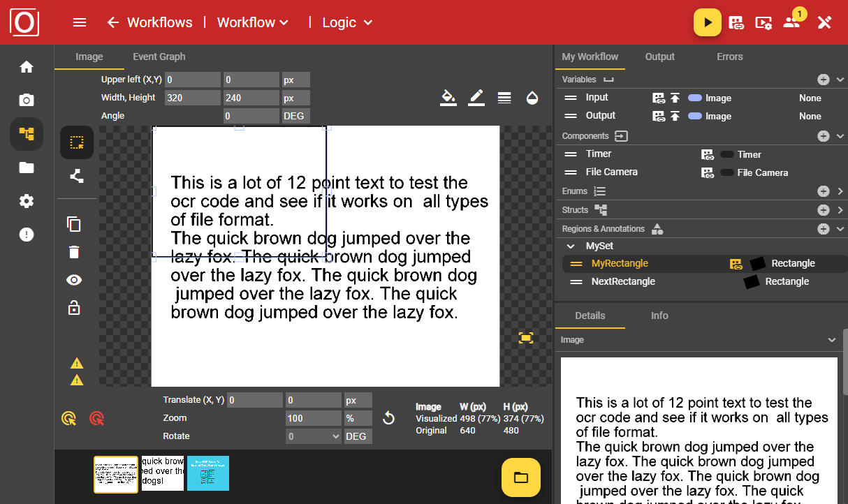Click the line color pencil icon
Image resolution: width=848 pixels, height=504 pixels.
click(x=476, y=98)
